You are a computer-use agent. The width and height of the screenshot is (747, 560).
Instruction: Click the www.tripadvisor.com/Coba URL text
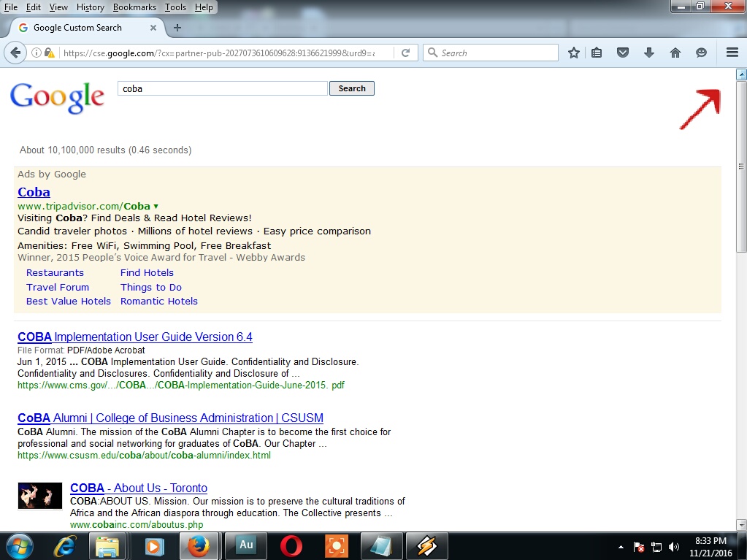coord(84,206)
